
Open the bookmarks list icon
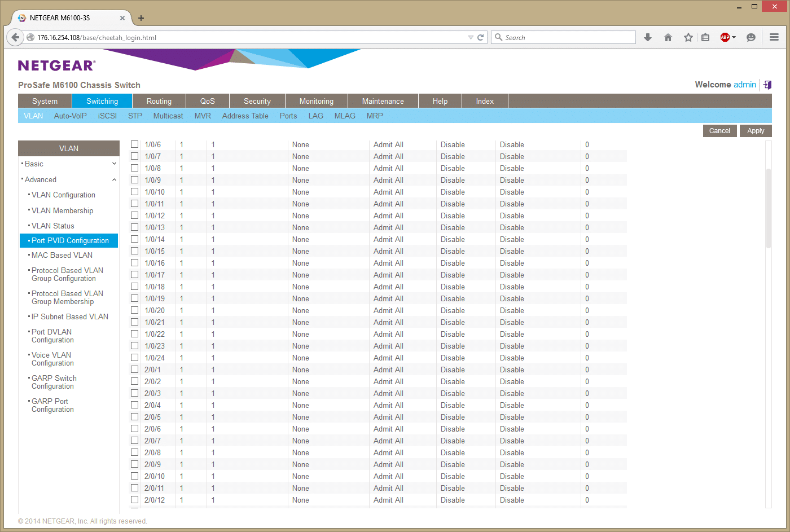coord(705,37)
